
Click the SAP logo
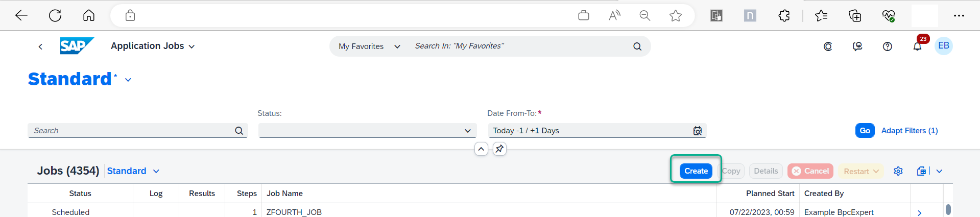pyautogui.click(x=77, y=46)
